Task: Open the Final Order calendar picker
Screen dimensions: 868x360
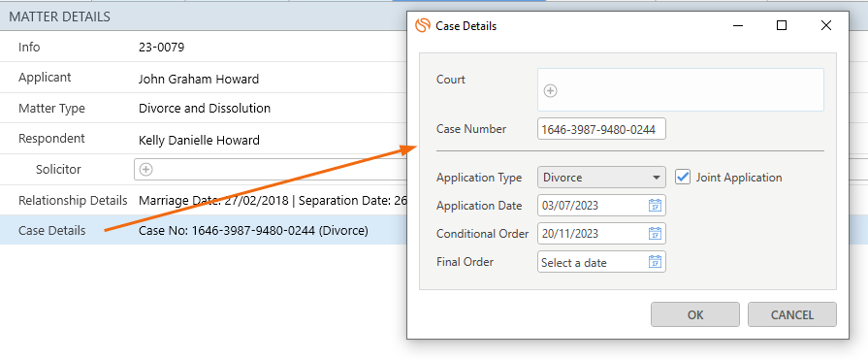Action: [655, 262]
